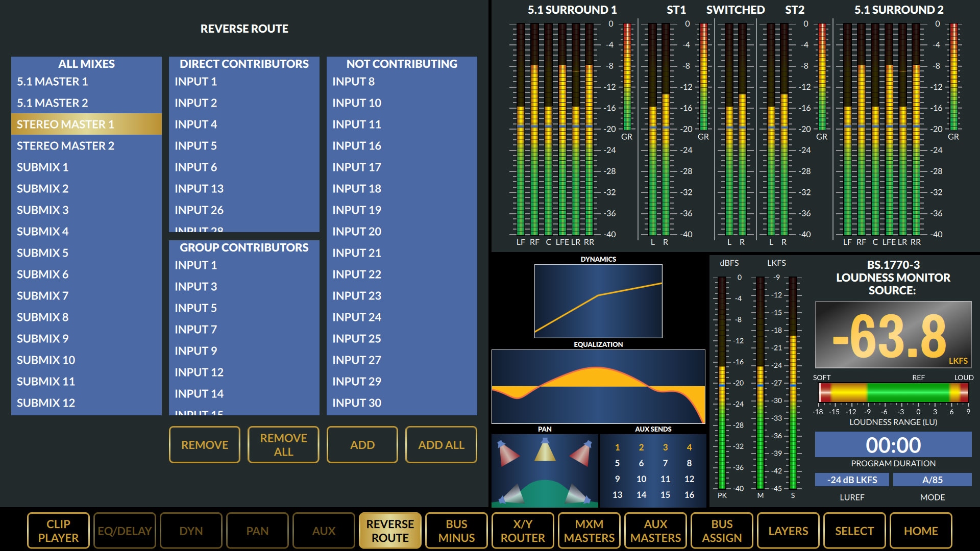Click the -24 dB LKFS LUREF field
This screenshot has width=980, height=551.
852,480
